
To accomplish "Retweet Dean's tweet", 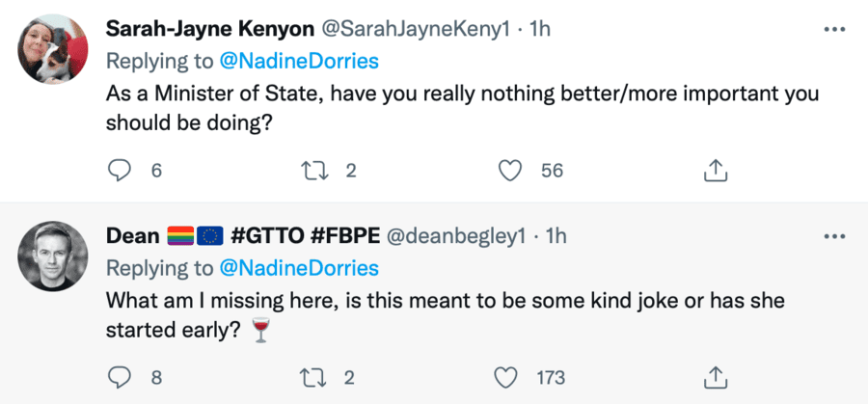I will (313, 376).
